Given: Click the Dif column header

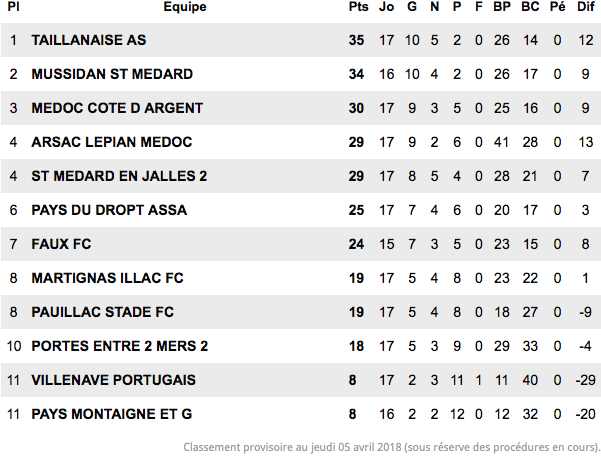Looking at the screenshot, I should (586, 7).
